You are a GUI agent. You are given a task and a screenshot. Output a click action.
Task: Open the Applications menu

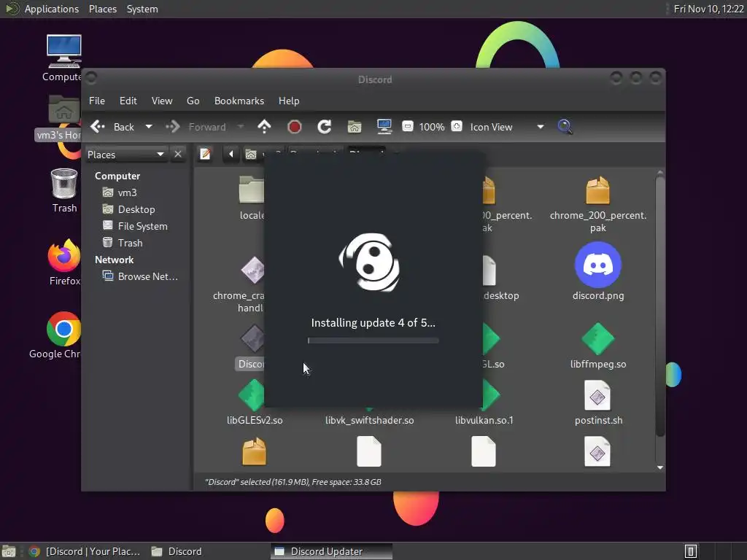point(52,9)
